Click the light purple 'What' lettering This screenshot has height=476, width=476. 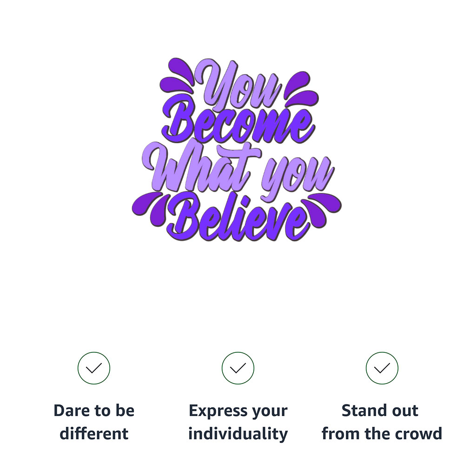point(200,166)
